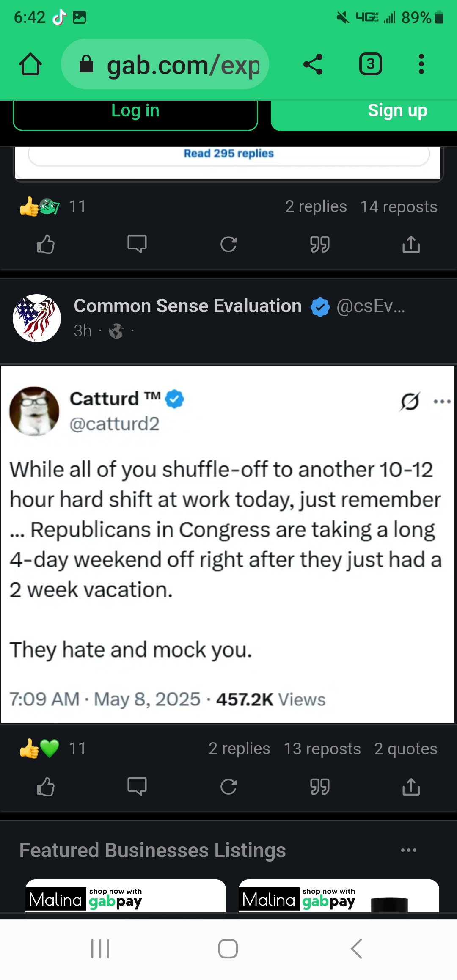Open the browser tab switcher showing 3
Image resolution: width=457 pixels, height=980 pixels.
click(371, 64)
